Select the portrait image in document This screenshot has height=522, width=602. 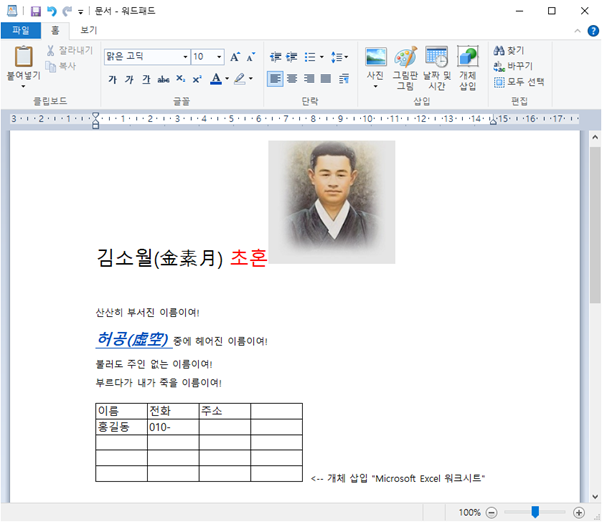pyautogui.click(x=332, y=202)
